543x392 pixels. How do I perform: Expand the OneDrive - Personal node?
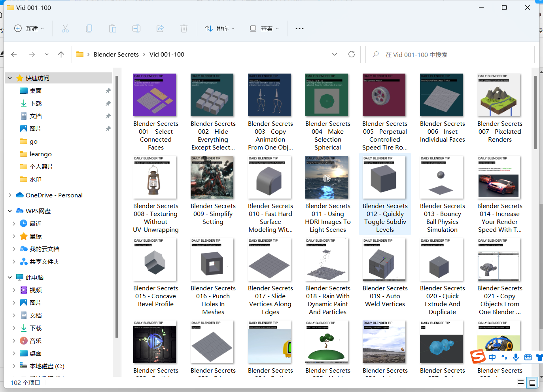click(x=10, y=195)
